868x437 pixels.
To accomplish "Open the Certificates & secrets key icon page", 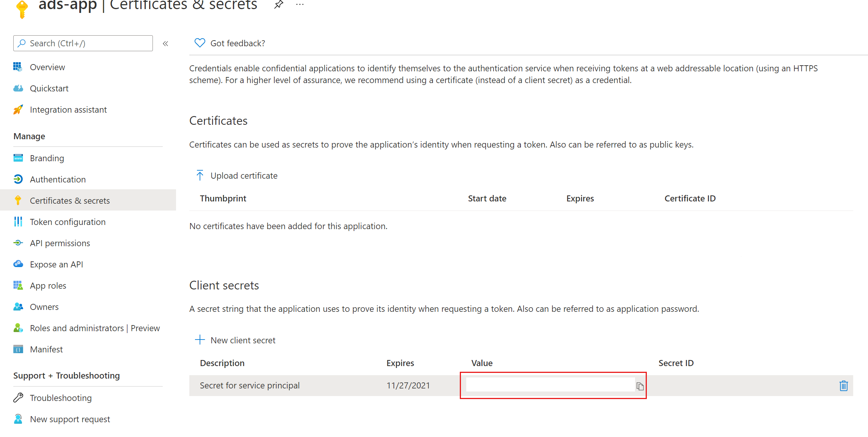I will tap(18, 200).
